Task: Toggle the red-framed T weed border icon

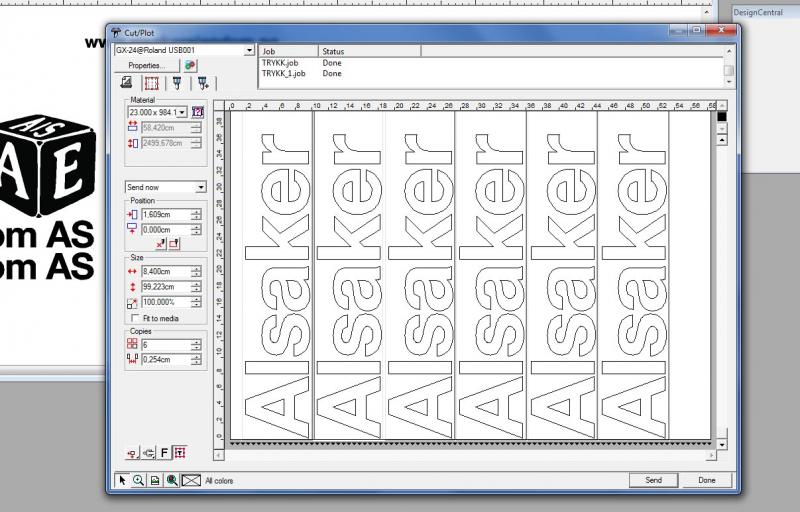Action: (x=180, y=452)
